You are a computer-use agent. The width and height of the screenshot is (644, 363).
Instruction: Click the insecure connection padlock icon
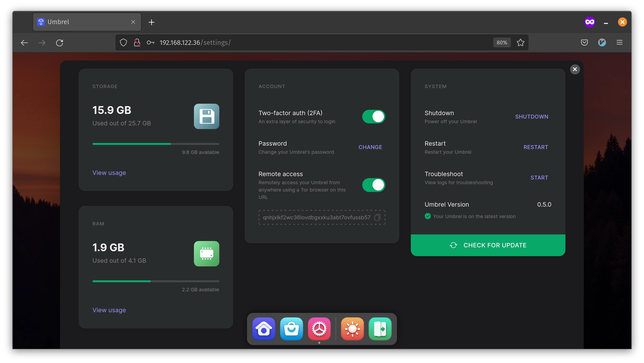[x=137, y=42]
